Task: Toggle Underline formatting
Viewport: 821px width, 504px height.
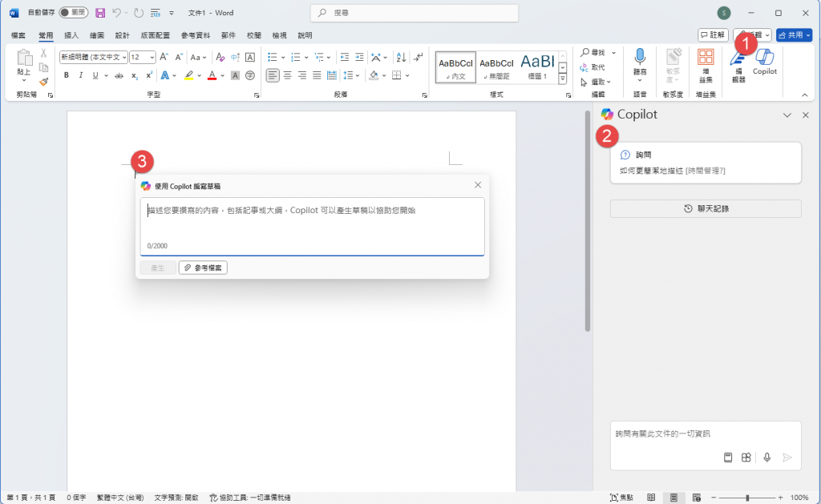Action: (x=95, y=75)
